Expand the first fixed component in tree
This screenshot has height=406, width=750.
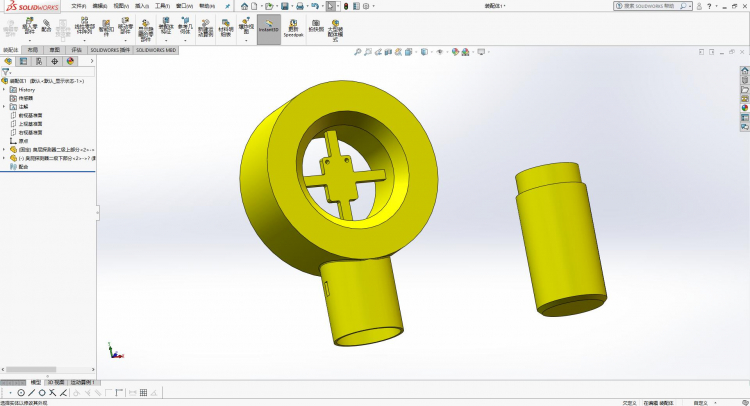click(x=4, y=150)
